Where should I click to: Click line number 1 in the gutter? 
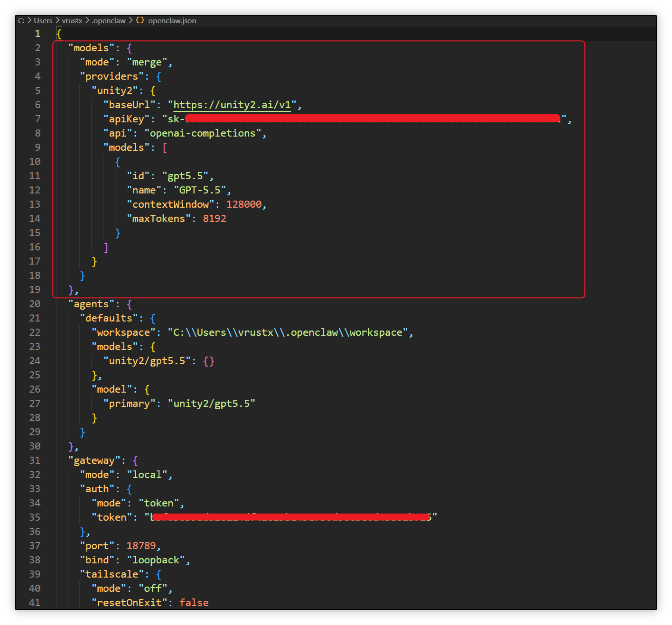pyautogui.click(x=37, y=34)
